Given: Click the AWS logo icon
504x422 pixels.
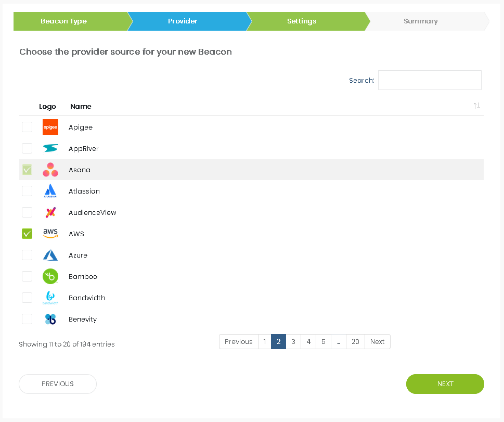Looking at the screenshot, I should (x=50, y=233).
